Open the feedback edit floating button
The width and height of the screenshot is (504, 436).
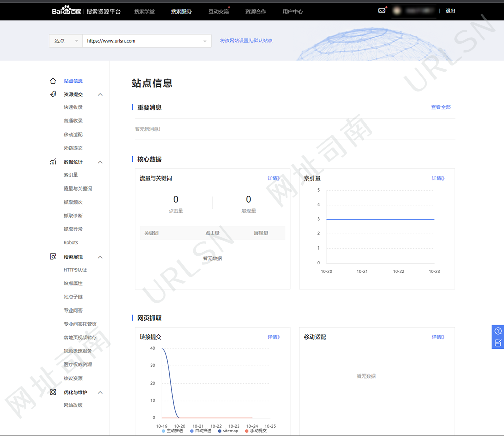(498, 343)
